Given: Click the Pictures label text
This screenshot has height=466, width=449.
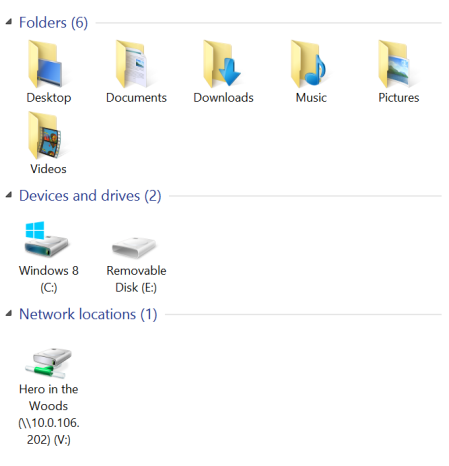Looking at the screenshot, I should (x=399, y=98).
